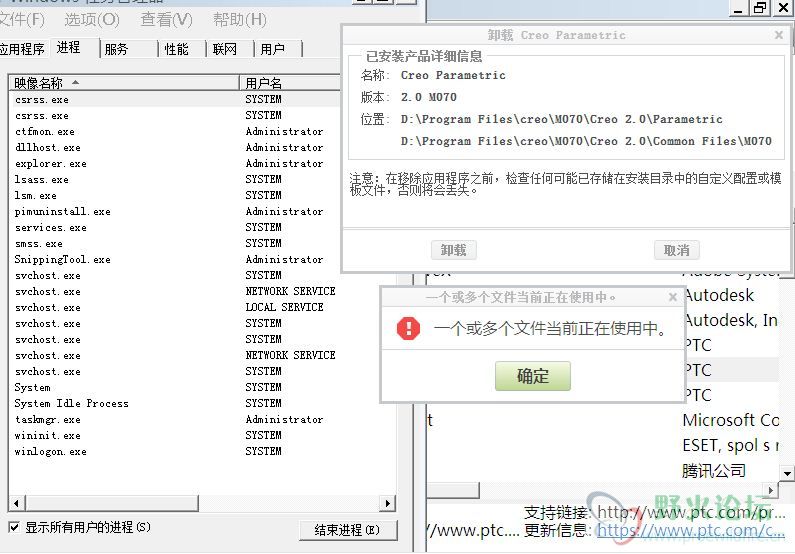Close the files-in-use warning dialog
Viewport: 795px width, 554px height.
coord(673,297)
